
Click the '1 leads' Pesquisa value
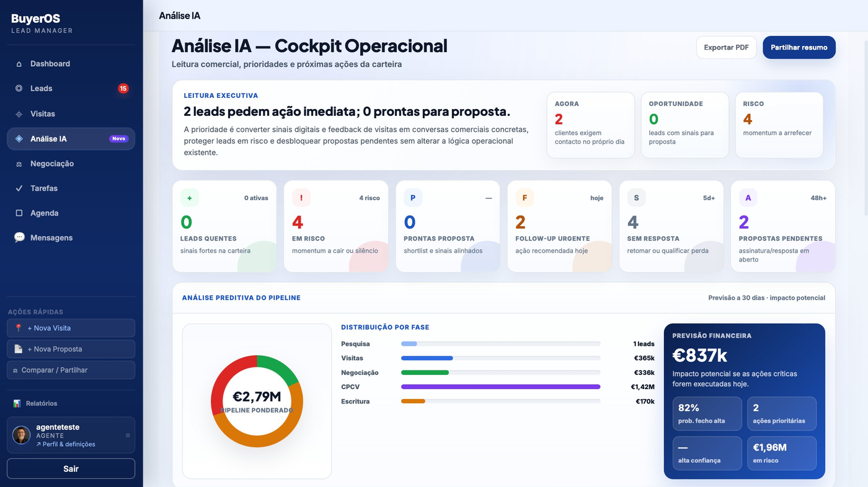pos(644,344)
